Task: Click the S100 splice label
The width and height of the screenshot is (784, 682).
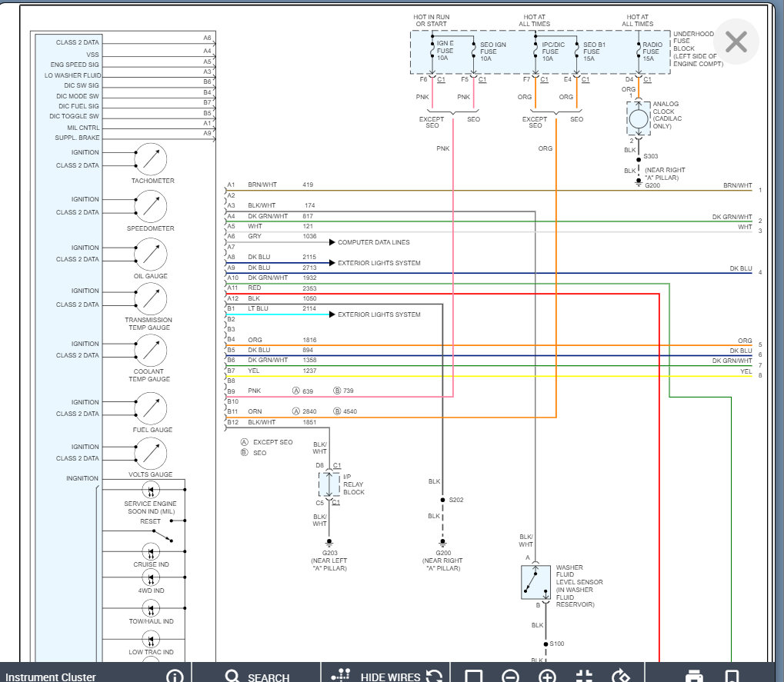Action: click(556, 644)
